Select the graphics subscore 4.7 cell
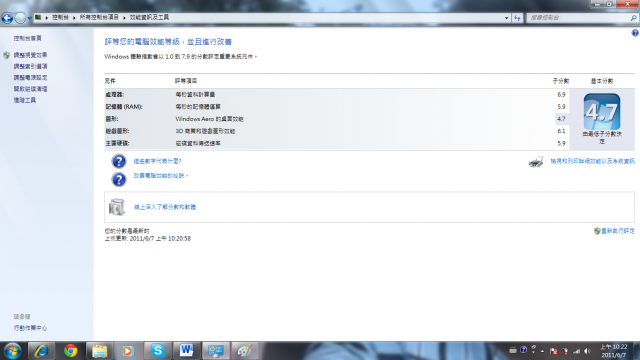This screenshot has height=360, width=640. click(x=561, y=119)
